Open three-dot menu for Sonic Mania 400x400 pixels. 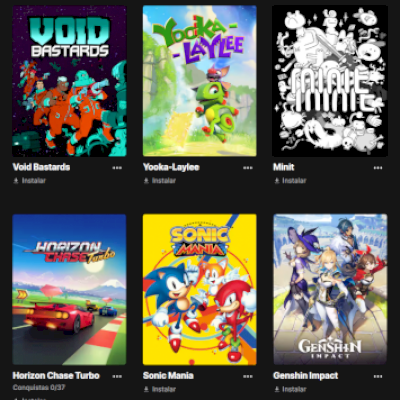pos(248,376)
